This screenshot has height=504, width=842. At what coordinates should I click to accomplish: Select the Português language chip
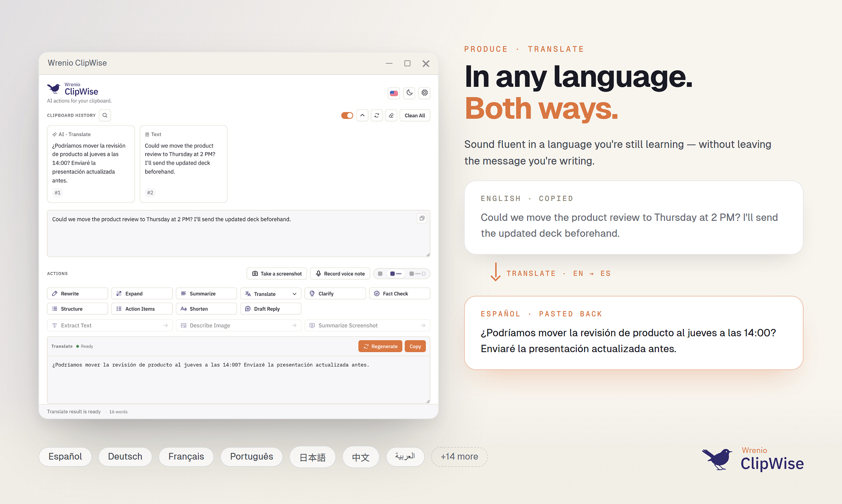[x=252, y=457]
